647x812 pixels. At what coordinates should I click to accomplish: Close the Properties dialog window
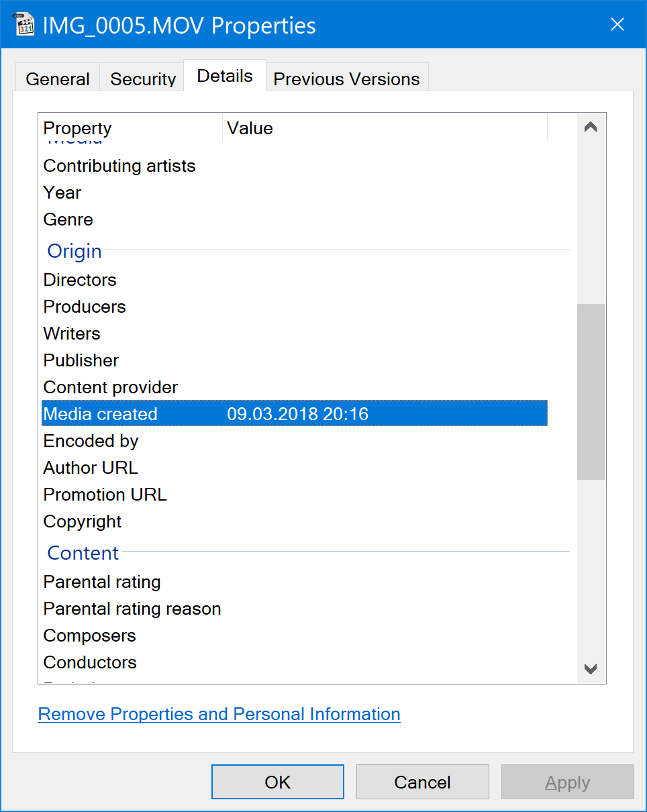[617, 26]
